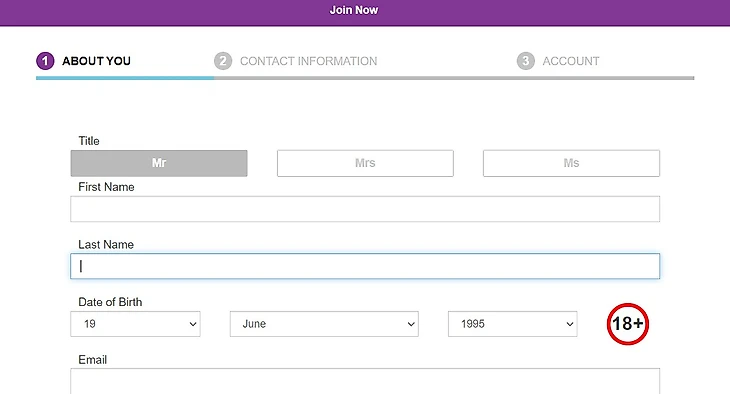Pick the Ms title option

pos(571,163)
